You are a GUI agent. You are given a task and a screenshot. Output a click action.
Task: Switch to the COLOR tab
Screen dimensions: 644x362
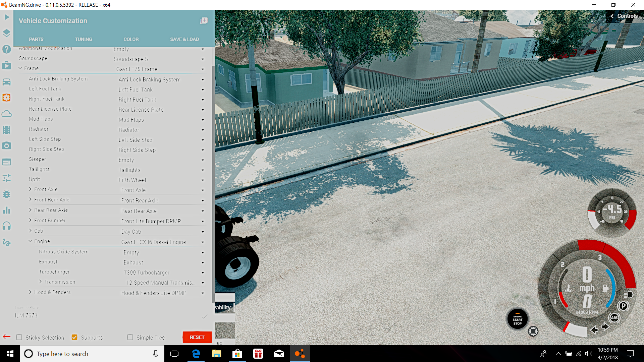[131, 39]
